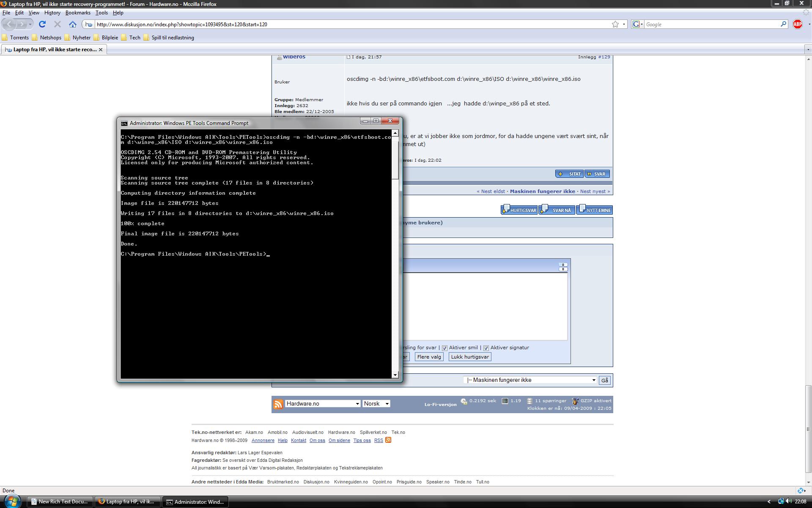
Task: Open the Help menu
Action: tap(118, 13)
